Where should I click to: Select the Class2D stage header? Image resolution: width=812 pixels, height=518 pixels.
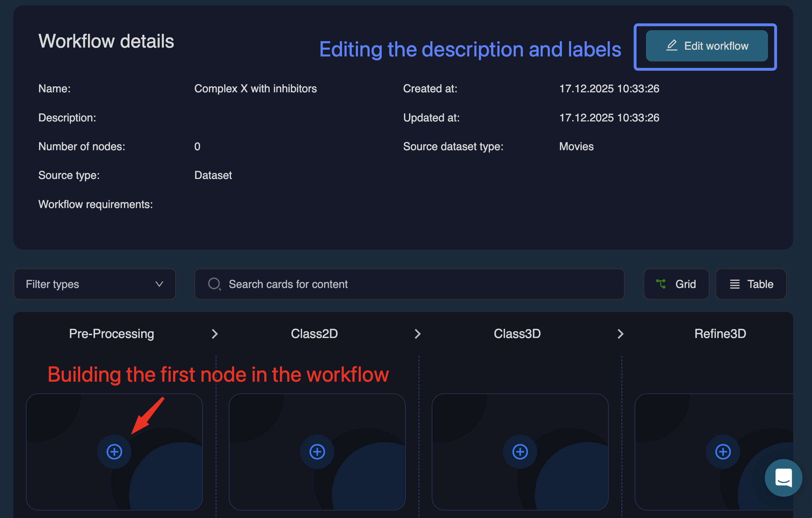pos(314,334)
